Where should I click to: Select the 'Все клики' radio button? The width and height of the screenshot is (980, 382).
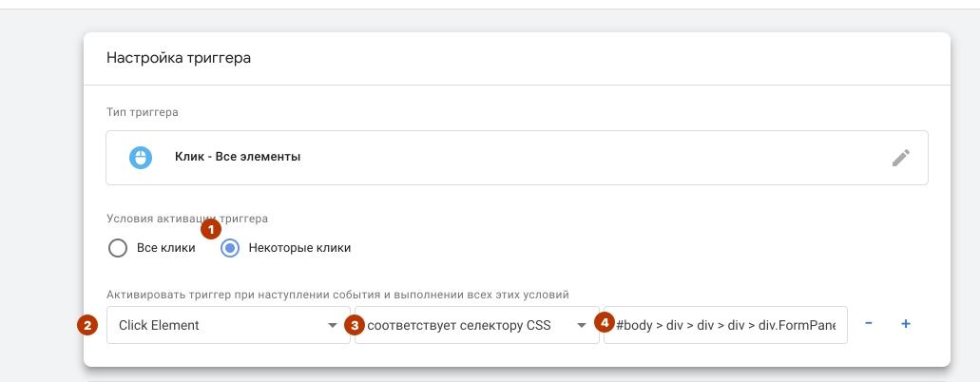coord(118,248)
